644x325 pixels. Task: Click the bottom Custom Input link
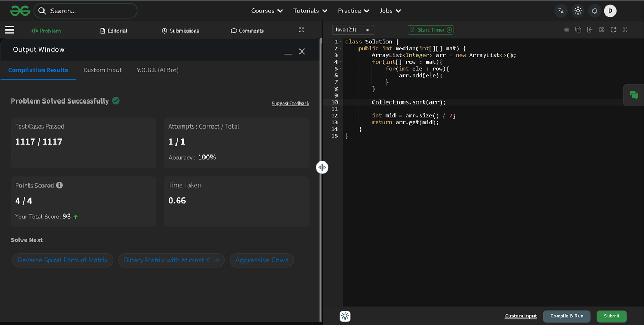point(521,316)
